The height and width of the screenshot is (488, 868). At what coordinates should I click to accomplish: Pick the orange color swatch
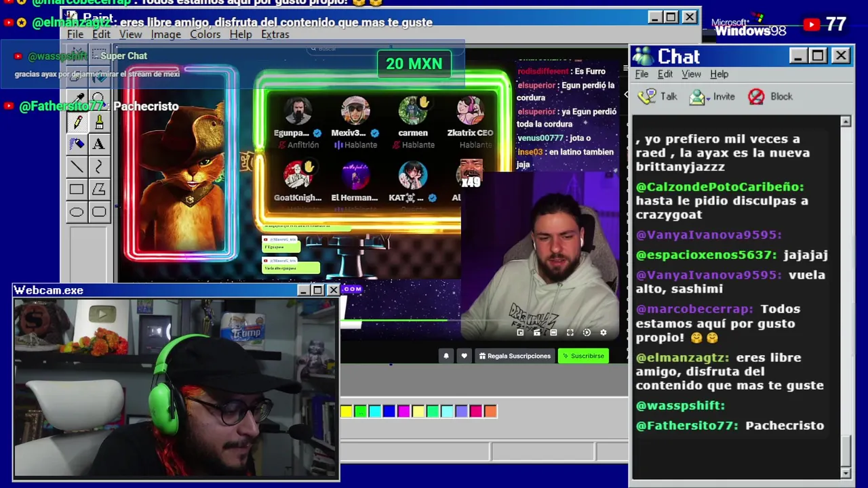pyautogui.click(x=490, y=411)
